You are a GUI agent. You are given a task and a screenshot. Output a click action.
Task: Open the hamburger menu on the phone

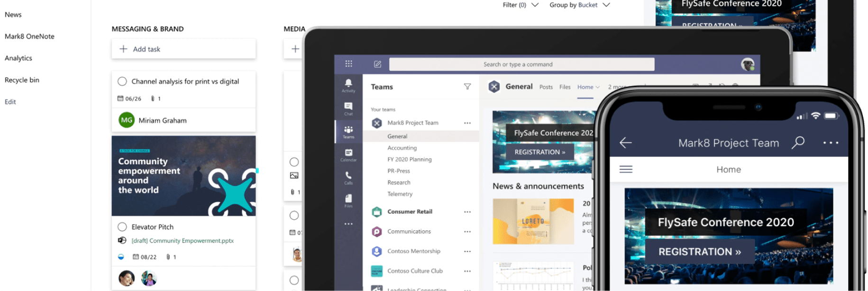(x=626, y=169)
